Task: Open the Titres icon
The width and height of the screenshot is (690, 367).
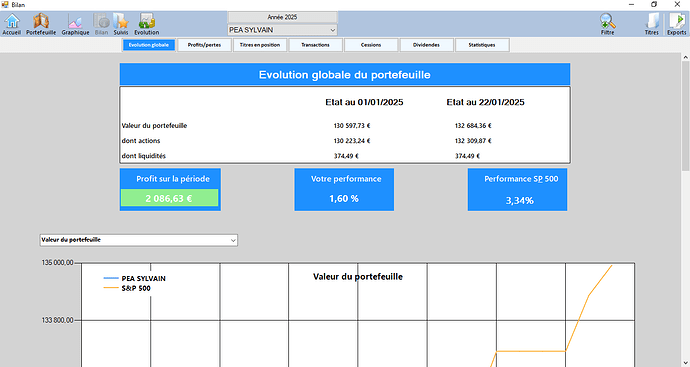Action: (652, 24)
